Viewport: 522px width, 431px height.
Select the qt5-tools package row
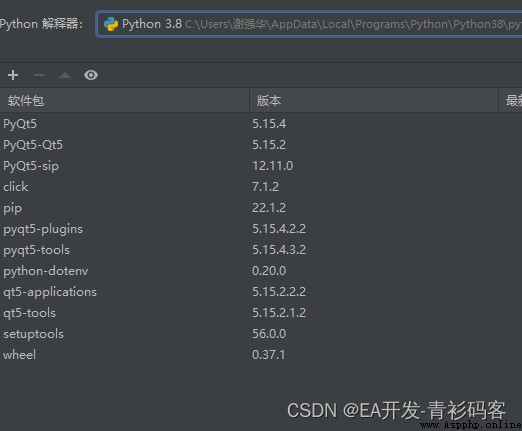coord(261,313)
